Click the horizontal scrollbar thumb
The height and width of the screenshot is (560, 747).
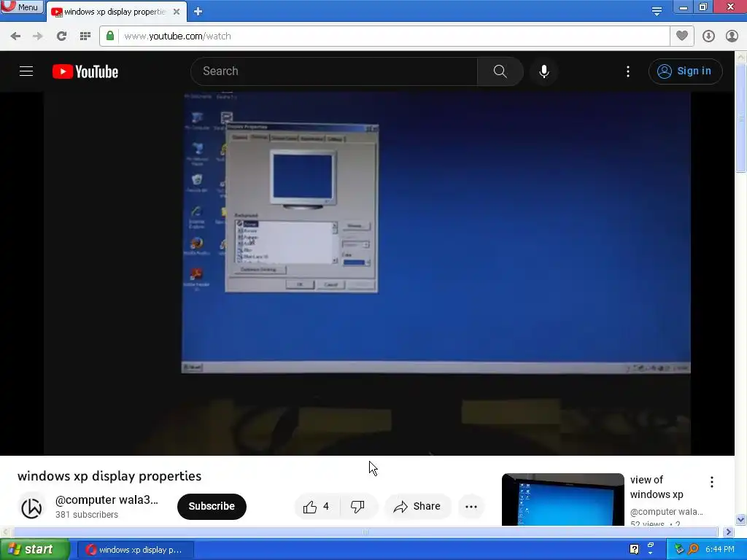pyautogui.click(x=365, y=532)
